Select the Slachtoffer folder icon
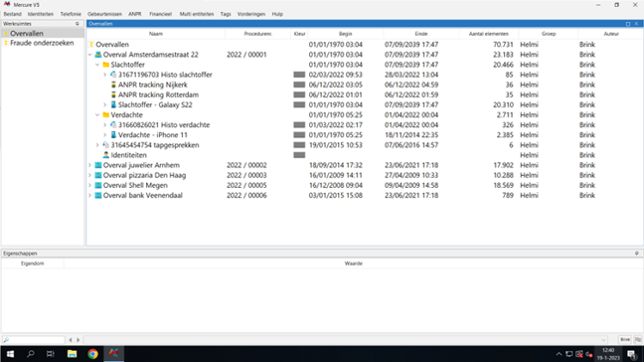Screen dimensions: 644x362 [106, 65]
